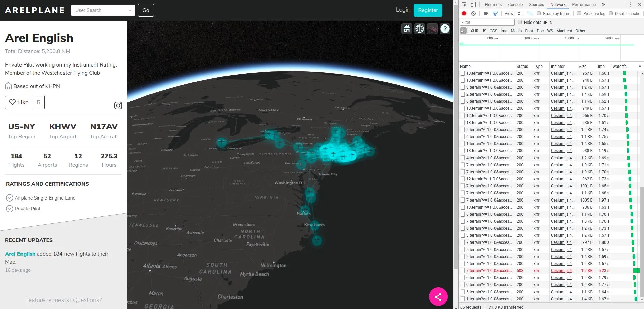Clear the network log
The image size is (644, 309).
click(x=473, y=13)
